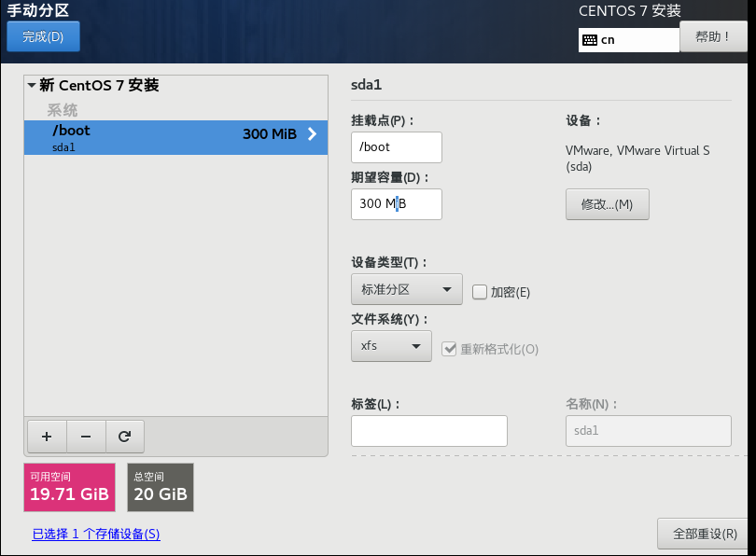The height and width of the screenshot is (556, 756).
Task: Click the 可用空间 19.71 GiB box
Action: point(69,488)
